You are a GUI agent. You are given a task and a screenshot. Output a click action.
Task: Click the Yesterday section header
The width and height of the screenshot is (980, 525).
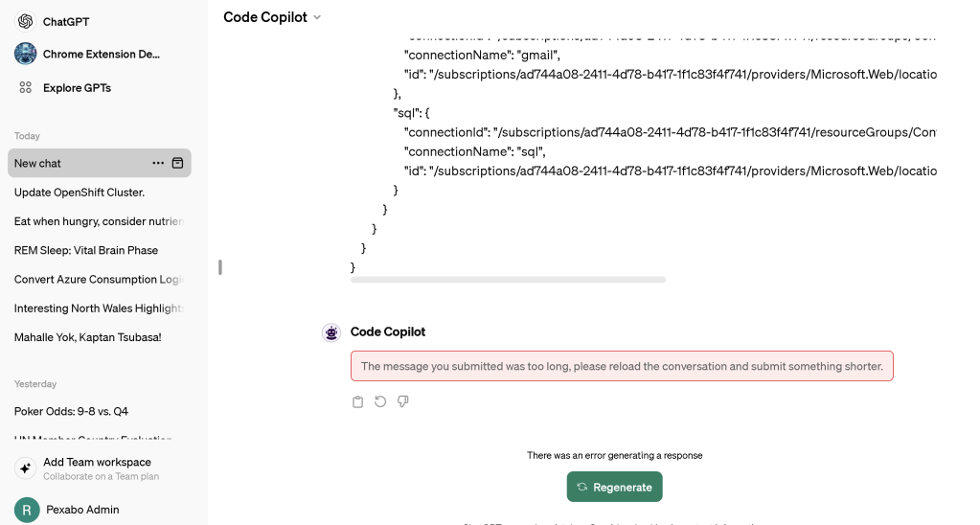point(35,384)
